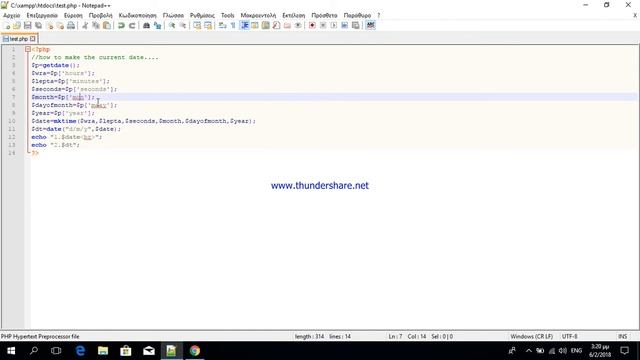Click the Copy toolbar icon

(96, 25)
